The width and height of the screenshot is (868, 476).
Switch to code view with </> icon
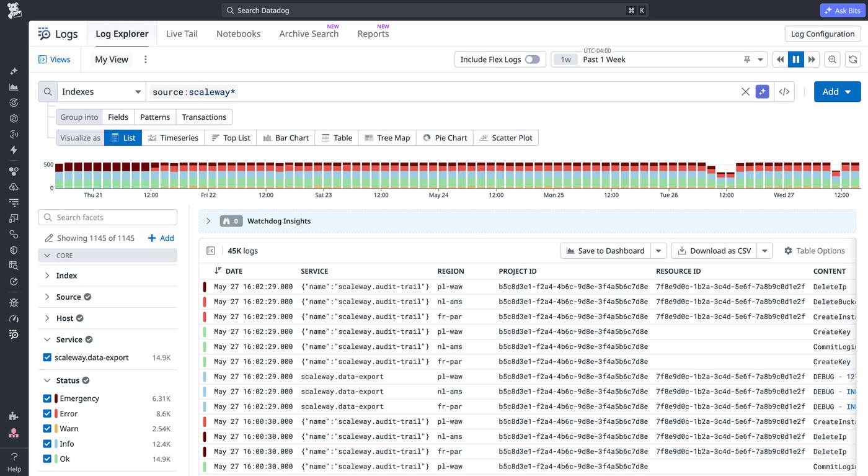coord(784,92)
